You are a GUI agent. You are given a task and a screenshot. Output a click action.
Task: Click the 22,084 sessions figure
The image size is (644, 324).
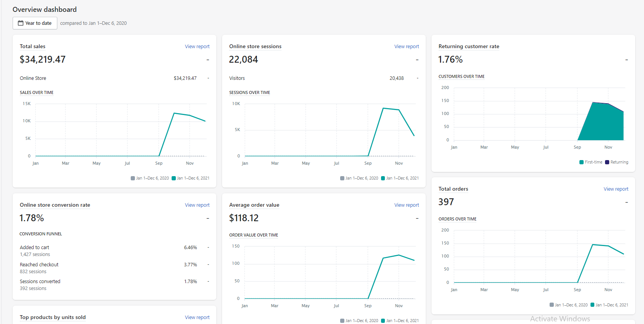coord(243,60)
